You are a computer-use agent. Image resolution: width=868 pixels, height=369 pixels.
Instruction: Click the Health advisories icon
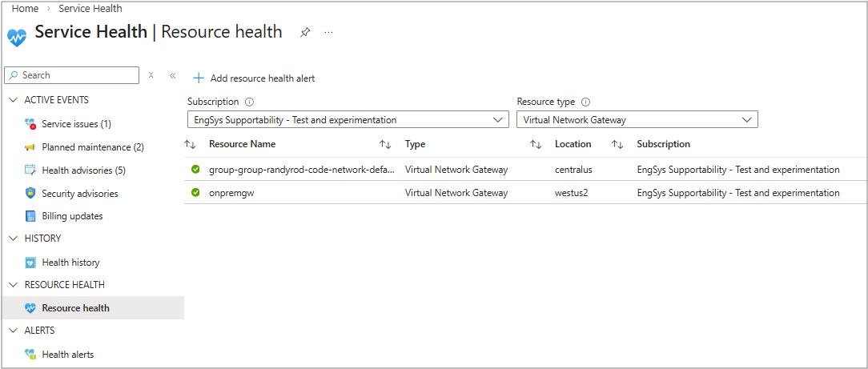click(x=31, y=170)
